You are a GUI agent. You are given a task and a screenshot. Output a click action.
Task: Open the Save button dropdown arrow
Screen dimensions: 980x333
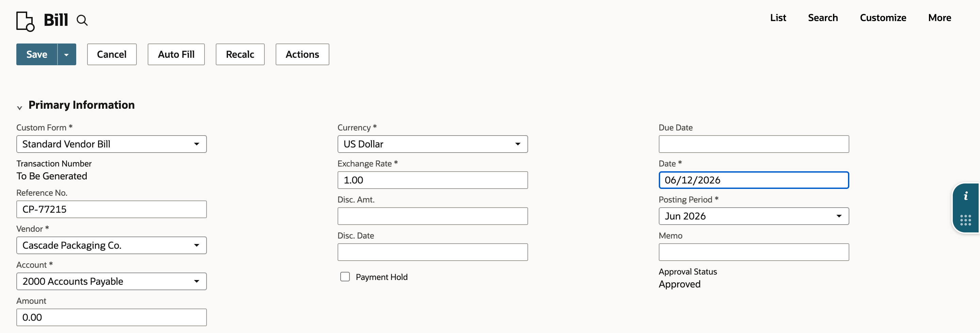coord(67,54)
